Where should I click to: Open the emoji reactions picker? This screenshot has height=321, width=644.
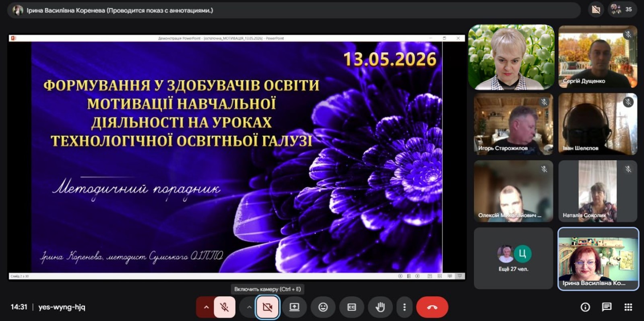[323, 307]
